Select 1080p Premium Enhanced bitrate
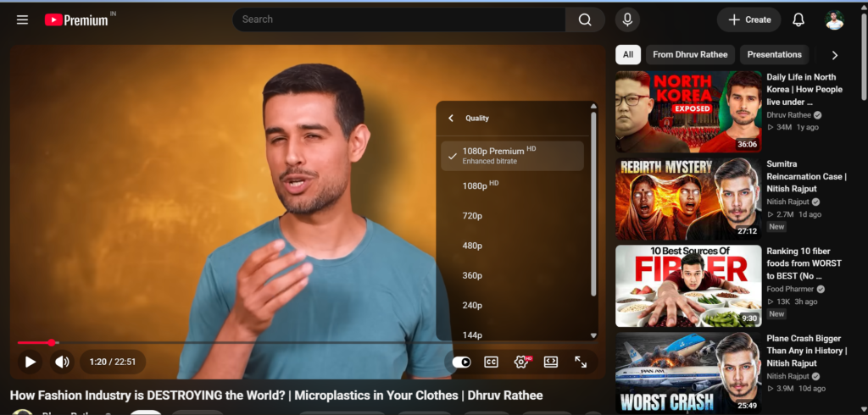Screen dimensions: 868x415 point(512,156)
